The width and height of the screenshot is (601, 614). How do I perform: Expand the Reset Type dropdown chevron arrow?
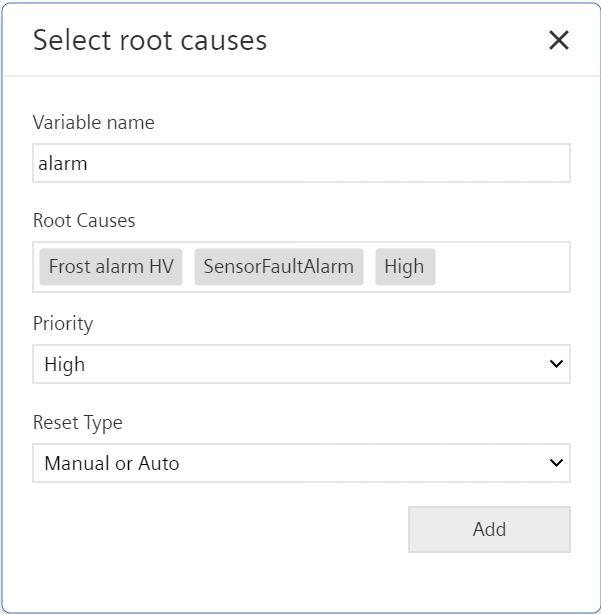coord(556,463)
